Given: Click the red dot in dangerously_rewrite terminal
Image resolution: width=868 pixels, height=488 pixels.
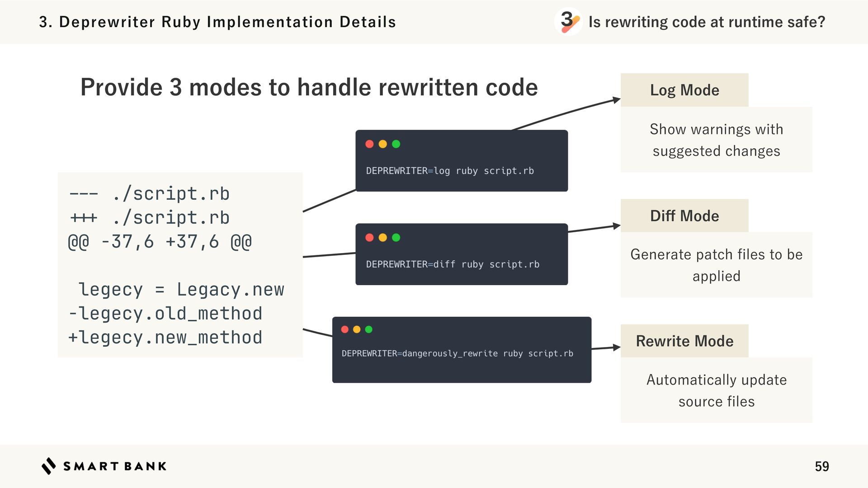Looking at the screenshot, I should 345,329.
